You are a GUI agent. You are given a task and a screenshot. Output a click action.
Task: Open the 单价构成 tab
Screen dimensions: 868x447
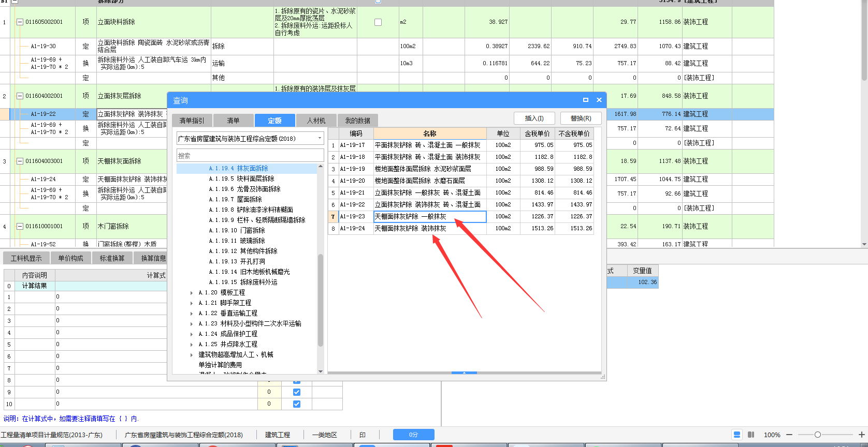[70, 258]
